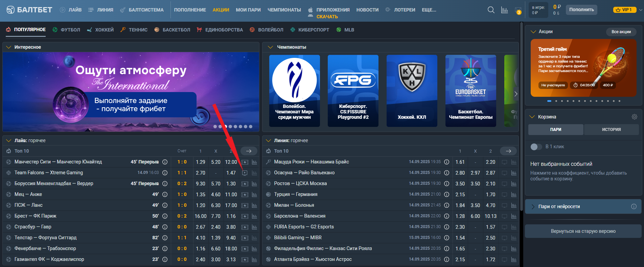This screenshot has width=644, height=267.
Task: Open the Балтсистема menu item
Action: [142, 10]
